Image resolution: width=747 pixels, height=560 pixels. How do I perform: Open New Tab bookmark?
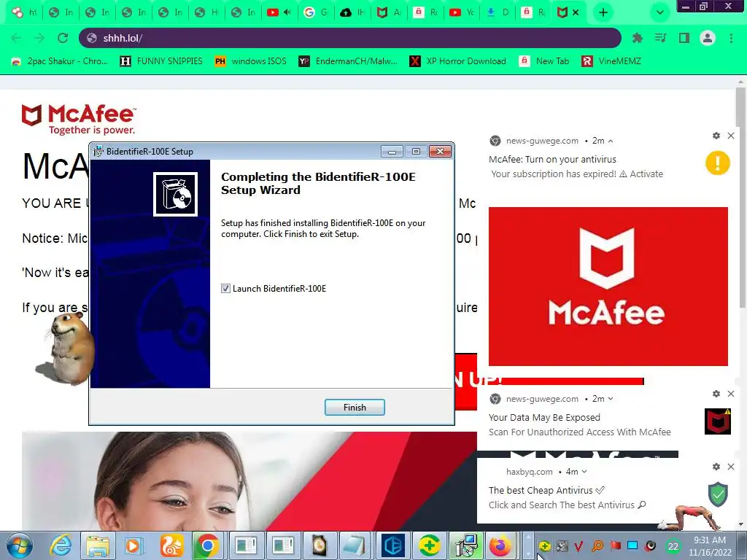[544, 61]
